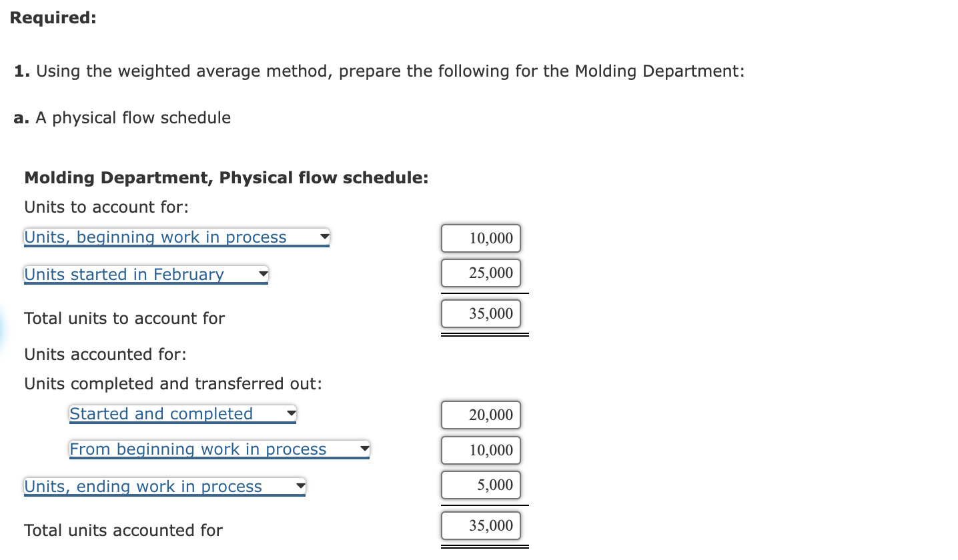Click the 5,000 ending work in process input
958x560 pixels.
tap(480, 485)
